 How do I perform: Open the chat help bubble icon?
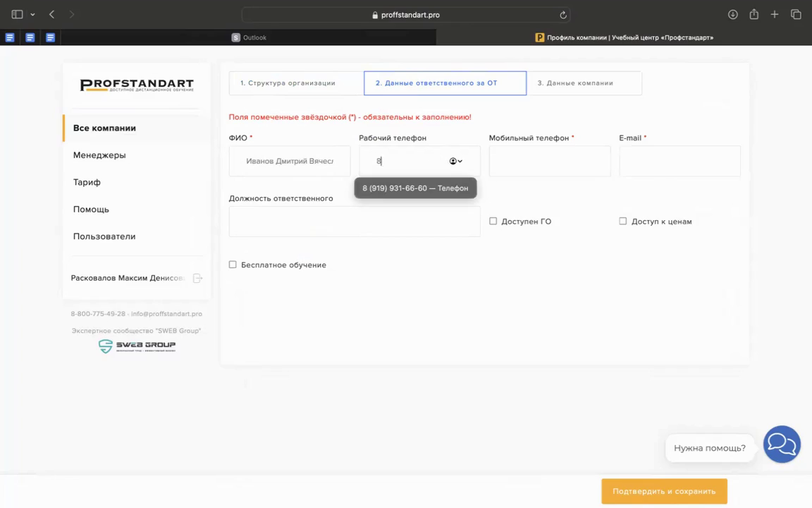click(x=782, y=445)
